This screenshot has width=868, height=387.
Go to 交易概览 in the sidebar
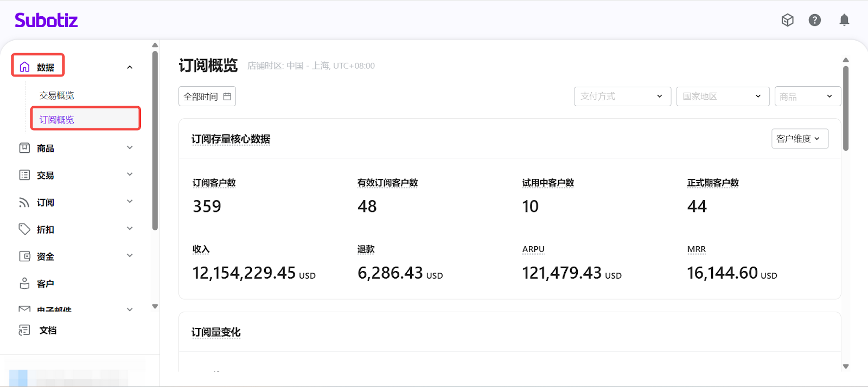[57, 95]
